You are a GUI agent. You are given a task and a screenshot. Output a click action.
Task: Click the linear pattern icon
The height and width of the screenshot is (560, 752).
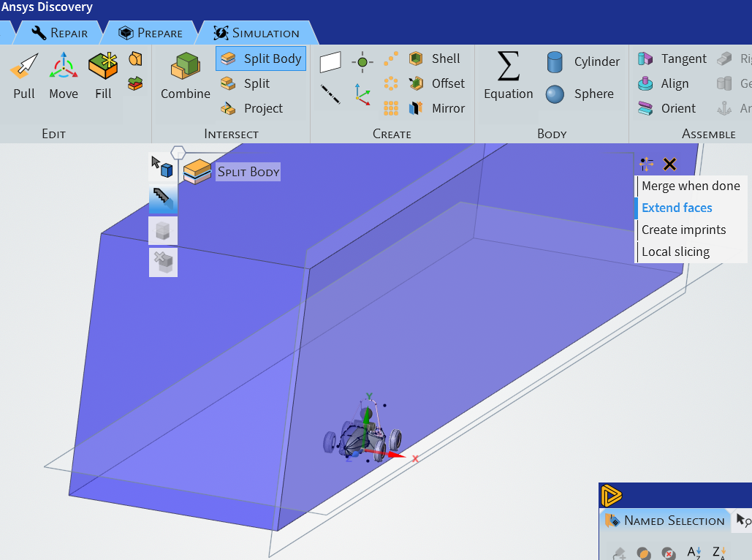click(391, 58)
